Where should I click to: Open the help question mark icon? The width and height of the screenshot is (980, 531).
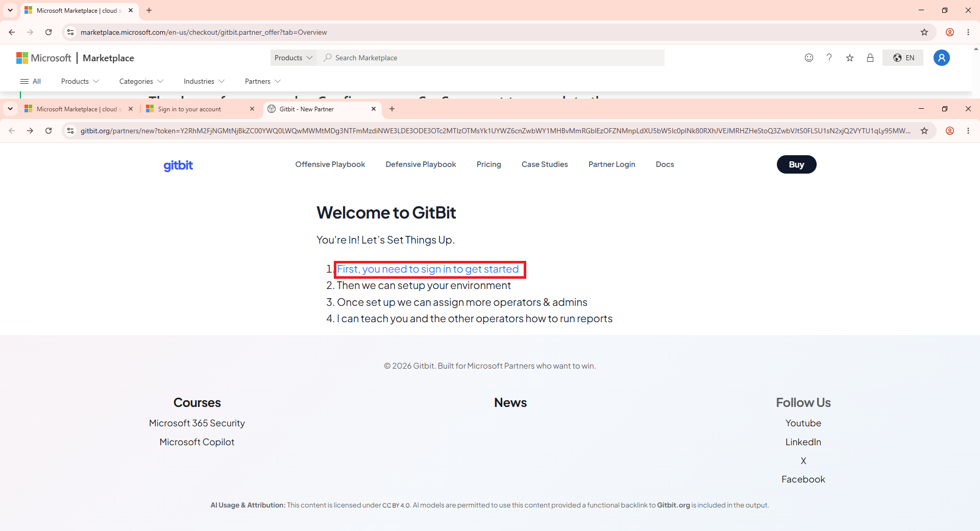click(x=829, y=58)
